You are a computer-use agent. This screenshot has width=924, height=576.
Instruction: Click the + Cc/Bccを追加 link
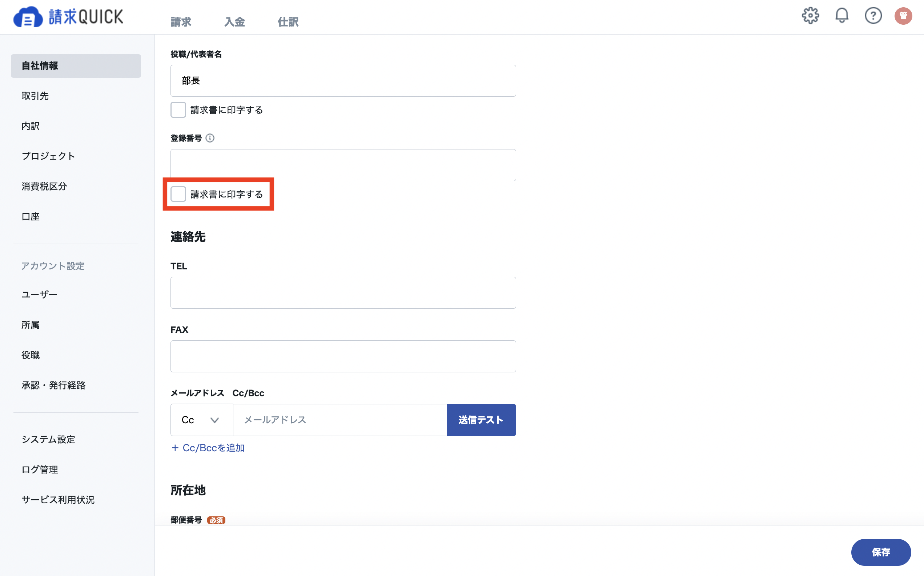(208, 448)
